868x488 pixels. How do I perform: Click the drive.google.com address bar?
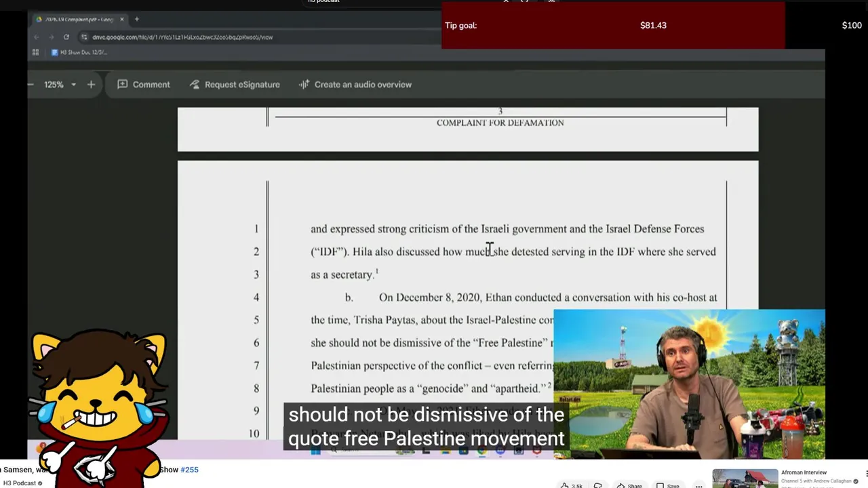(183, 37)
